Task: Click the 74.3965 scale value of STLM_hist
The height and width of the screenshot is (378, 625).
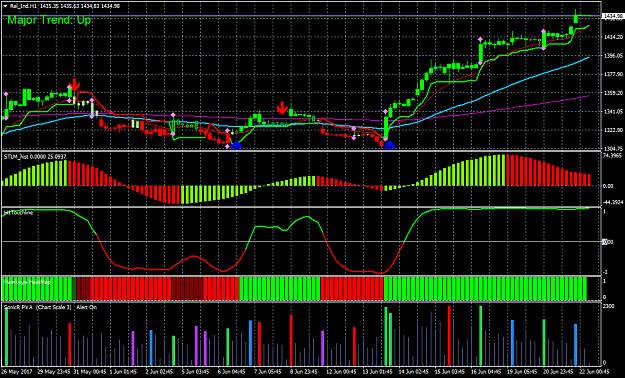Action: pos(611,156)
